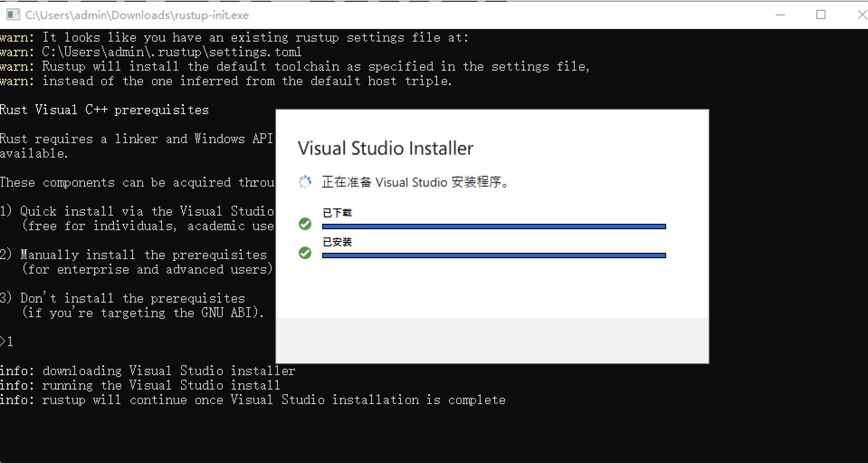Click the title bar path rustup-init.exe
Screen dimensions: 868x463
[137, 15]
